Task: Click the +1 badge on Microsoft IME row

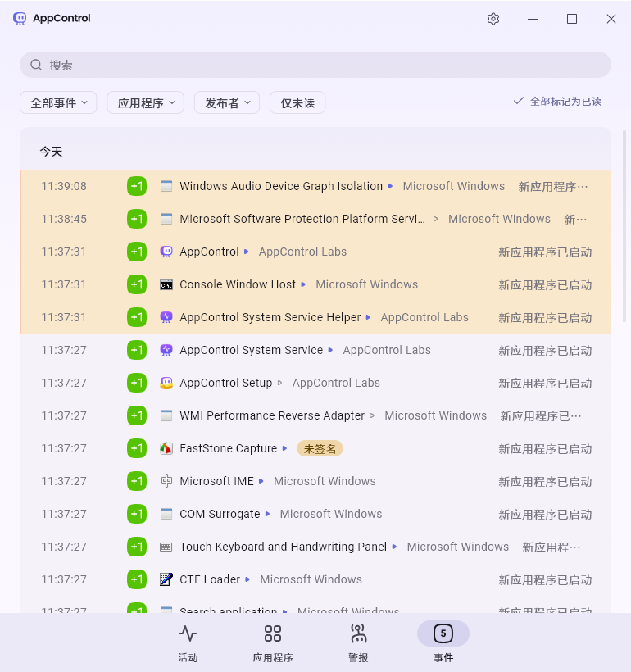Action: pos(137,481)
